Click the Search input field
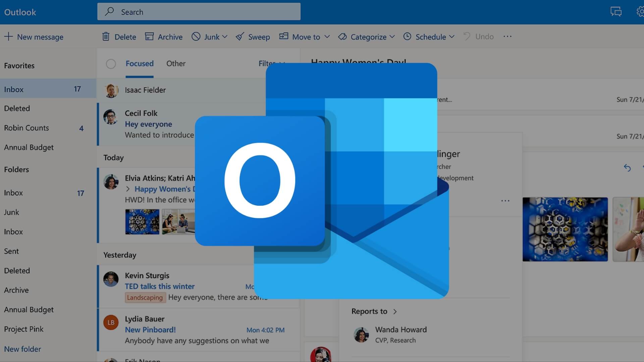 point(198,12)
